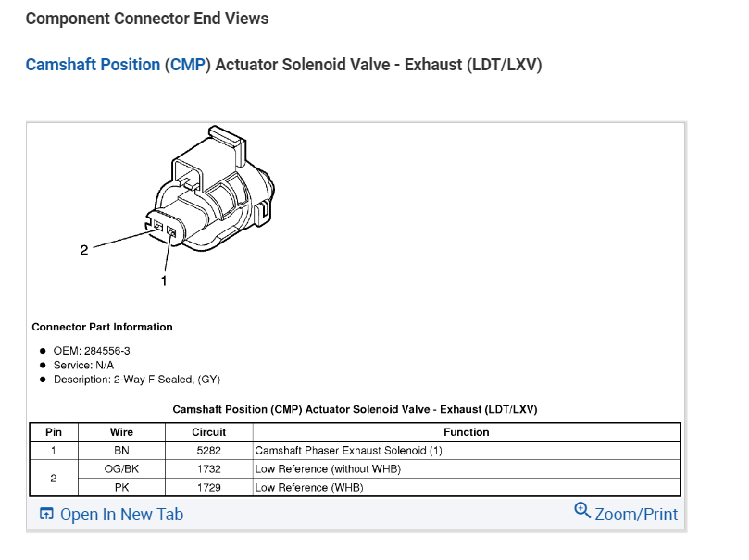749x560 pixels.
Task: Click circuit number 1732
Action: click(208, 468)
